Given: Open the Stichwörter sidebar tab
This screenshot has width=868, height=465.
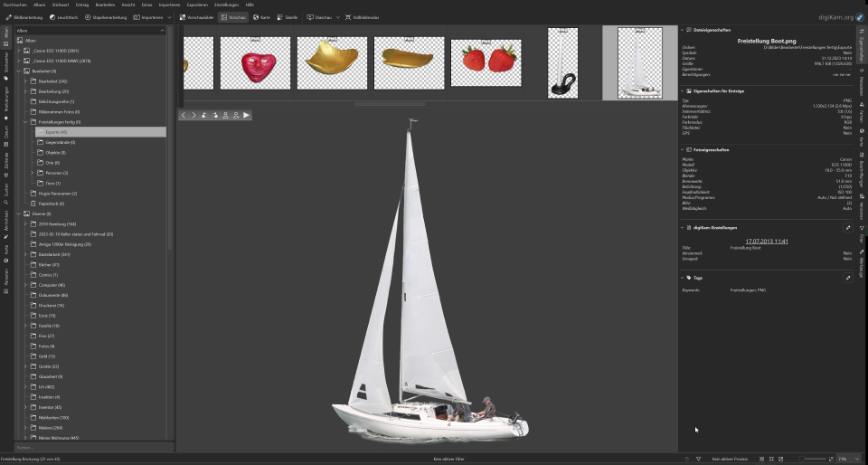Looking at the screenshot, I should click(x=5, y=61).
